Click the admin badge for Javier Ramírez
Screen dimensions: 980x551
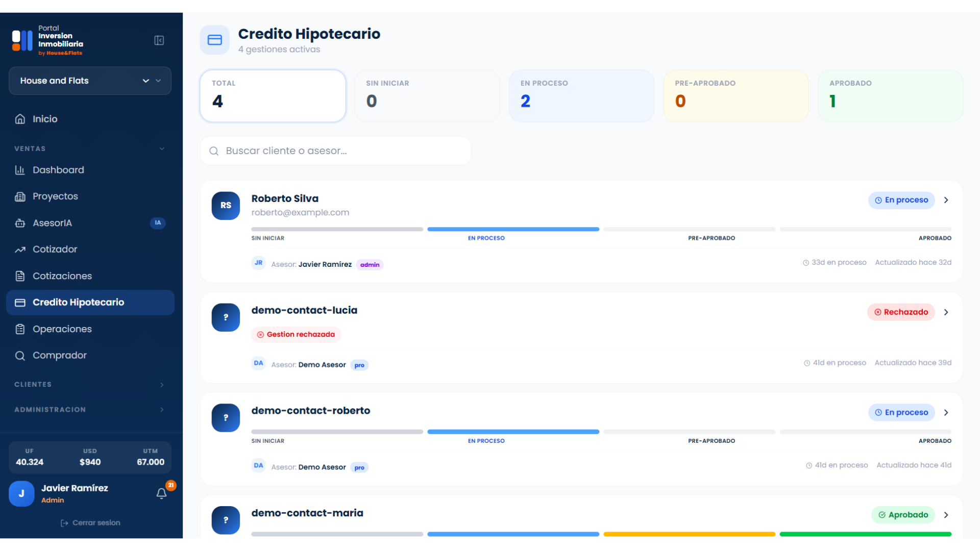click(x=370, y=265)
